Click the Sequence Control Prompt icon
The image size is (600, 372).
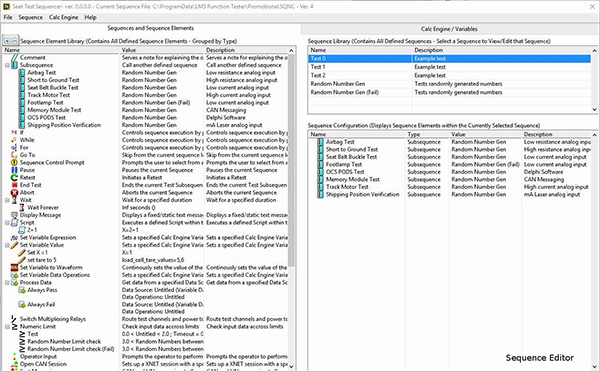(14, 163)
